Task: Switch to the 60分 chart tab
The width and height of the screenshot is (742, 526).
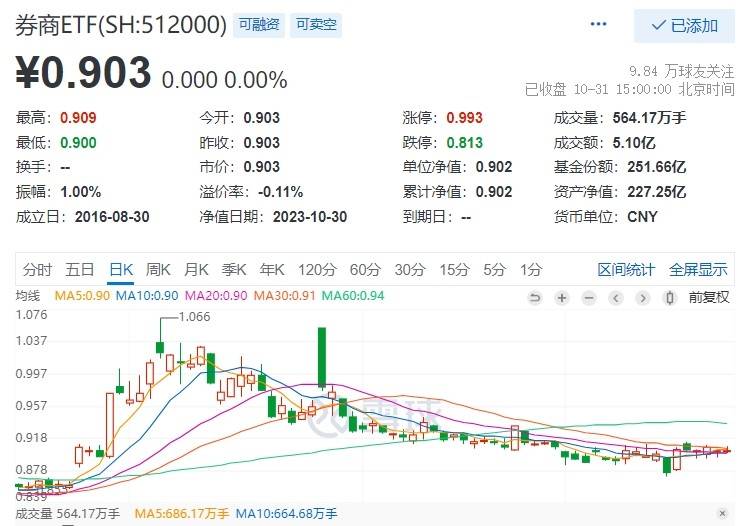Action: [x=365, y=269]
